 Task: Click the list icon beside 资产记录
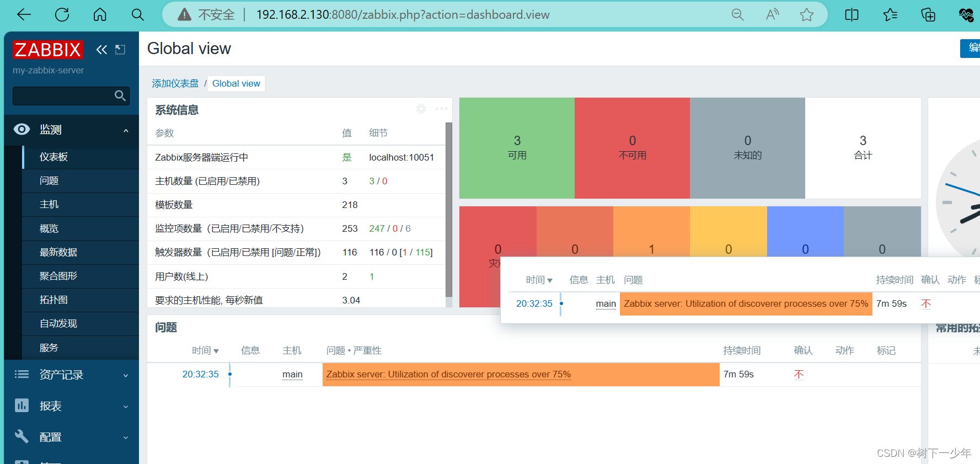coord(22,375)
